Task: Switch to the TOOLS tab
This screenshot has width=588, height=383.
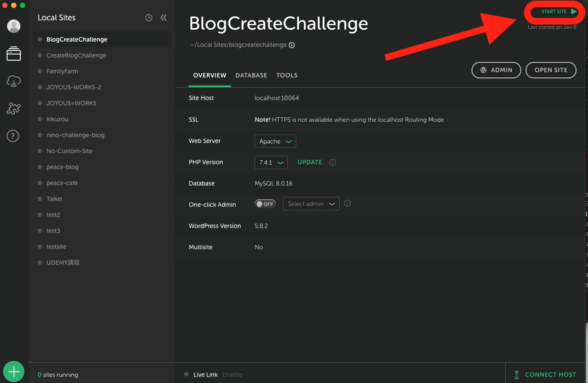Action: pyautogui.click(x=287, y=75)
